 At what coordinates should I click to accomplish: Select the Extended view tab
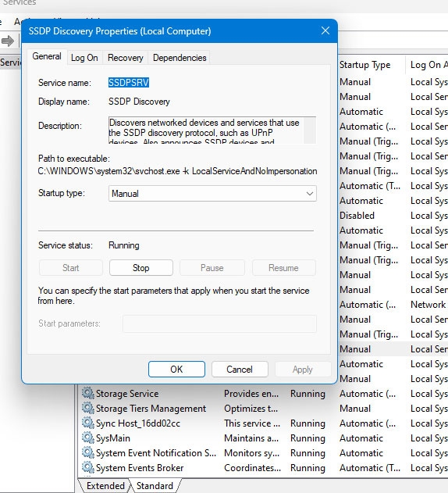(105, 485)
